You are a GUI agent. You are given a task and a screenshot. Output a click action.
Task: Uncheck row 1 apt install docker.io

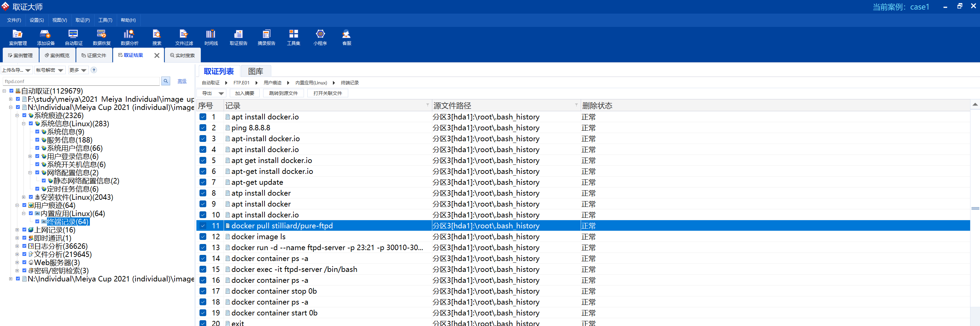[x=203, y=117]
